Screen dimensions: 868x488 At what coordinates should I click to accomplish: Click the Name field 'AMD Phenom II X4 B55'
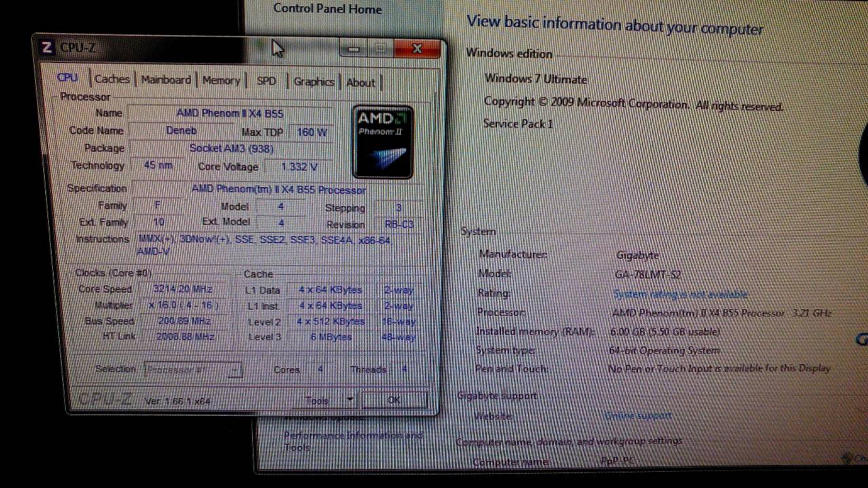[x=230, y=113]
